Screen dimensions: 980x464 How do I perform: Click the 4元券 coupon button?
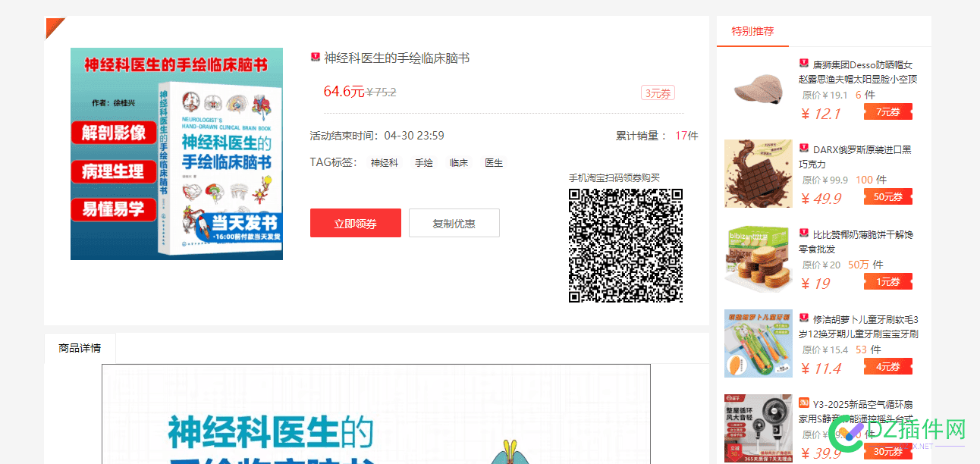pyautogui.click(x=888, y=367)
